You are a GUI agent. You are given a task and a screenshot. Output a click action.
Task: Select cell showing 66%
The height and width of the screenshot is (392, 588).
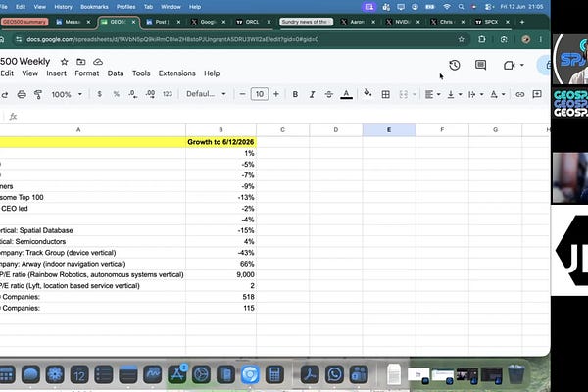point(220,264)
